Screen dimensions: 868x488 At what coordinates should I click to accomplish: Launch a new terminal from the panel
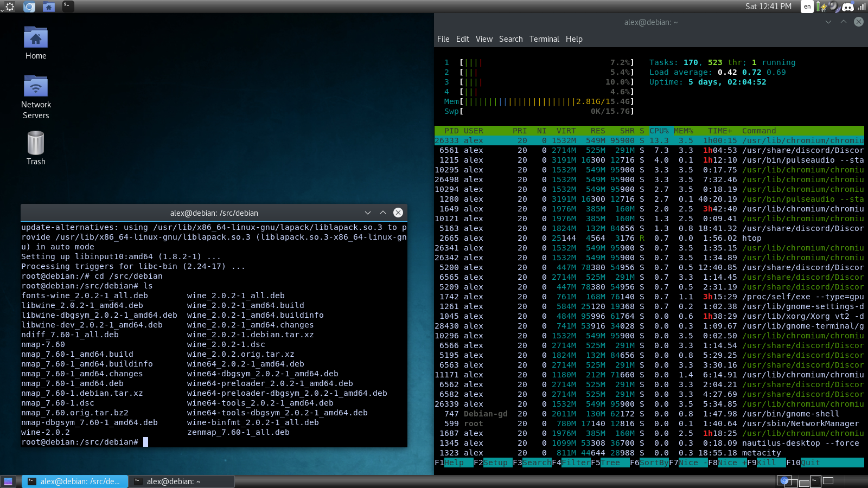[x=68, y=7]
